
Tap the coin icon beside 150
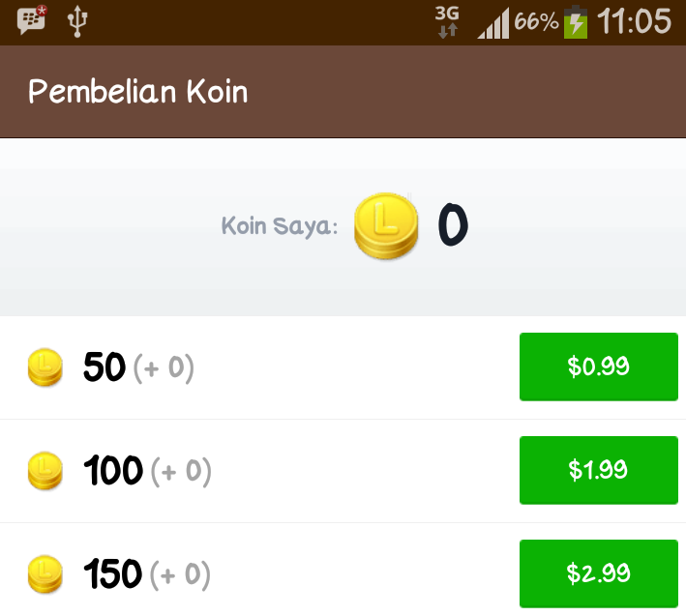(x=45, y=574)
